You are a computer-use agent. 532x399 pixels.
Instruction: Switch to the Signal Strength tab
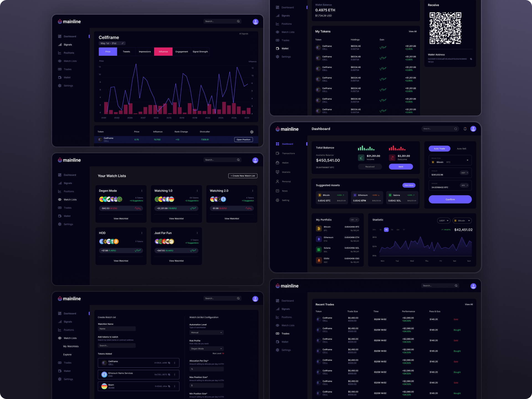pos(200,52)
